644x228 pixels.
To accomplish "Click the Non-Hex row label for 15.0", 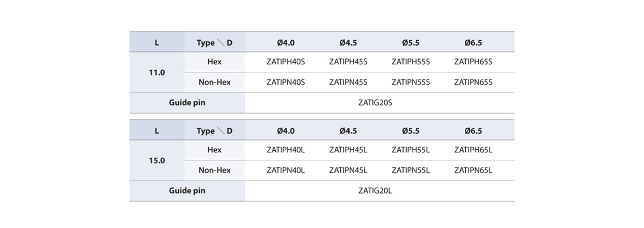I will [x=215, y=170].
